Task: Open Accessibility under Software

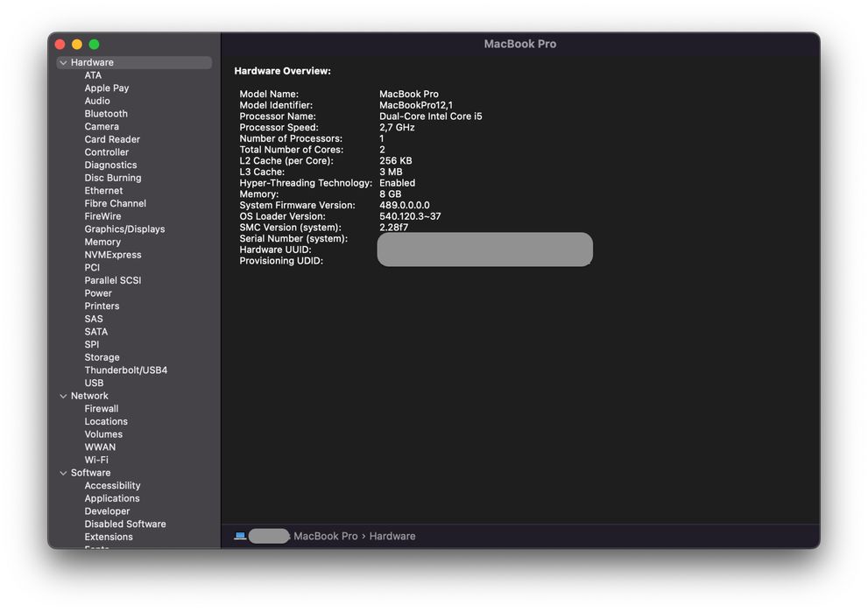Action: 112,485
